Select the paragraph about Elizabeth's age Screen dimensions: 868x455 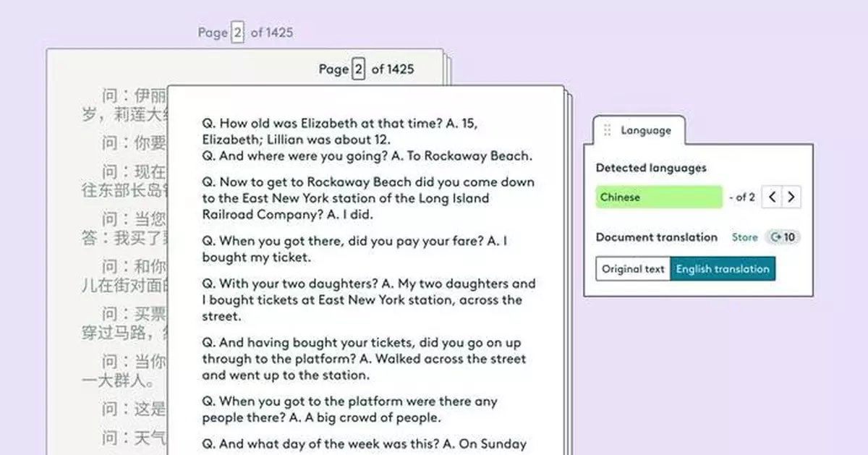click(x=340, y=132)
